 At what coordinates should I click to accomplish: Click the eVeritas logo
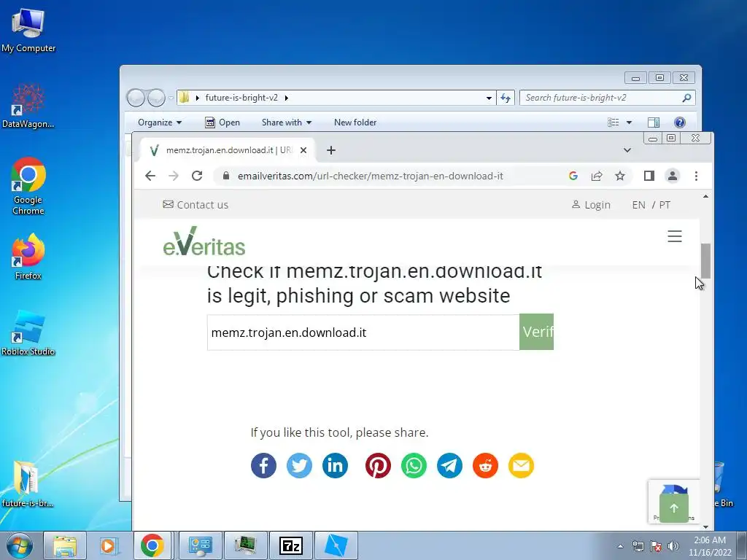point(204,241)
